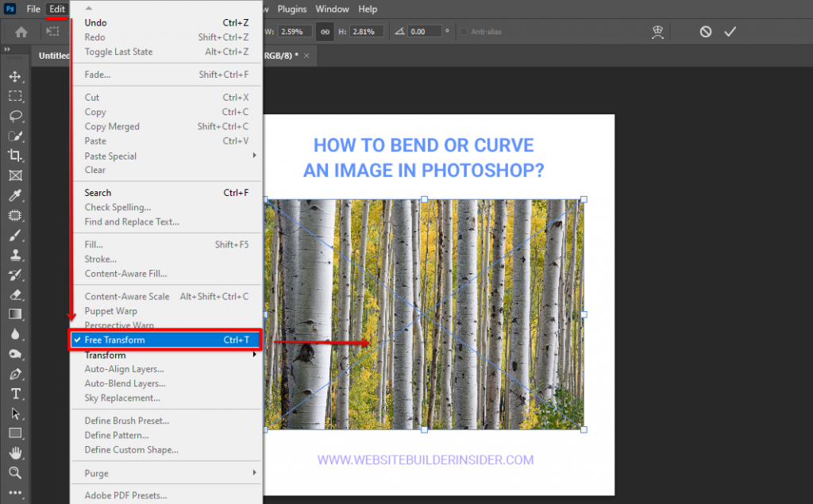
Task: Open the Window menu
Action: [x=332, y=9]
